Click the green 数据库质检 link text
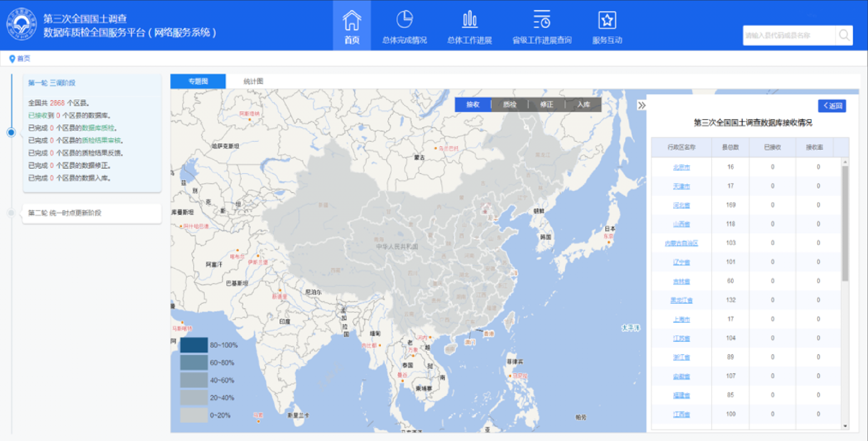868x441 pixels. [98, 128]
